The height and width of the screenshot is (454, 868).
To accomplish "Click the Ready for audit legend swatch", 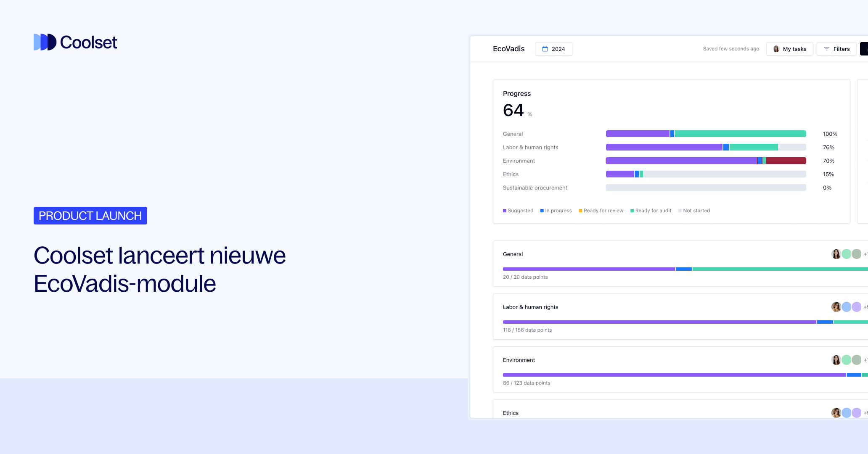I will (632, 211).
